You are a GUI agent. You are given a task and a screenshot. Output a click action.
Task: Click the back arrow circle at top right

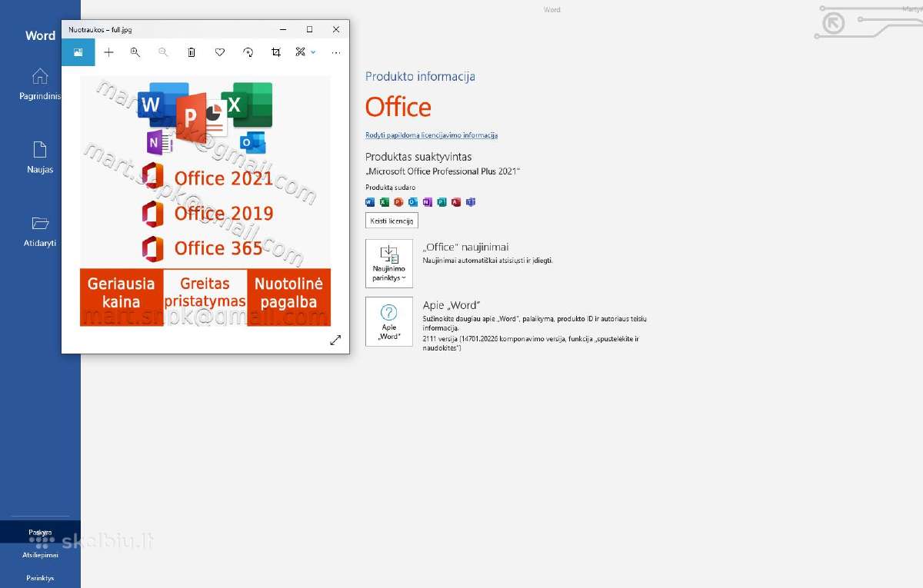pyautogui.click(x=833, y=24)
